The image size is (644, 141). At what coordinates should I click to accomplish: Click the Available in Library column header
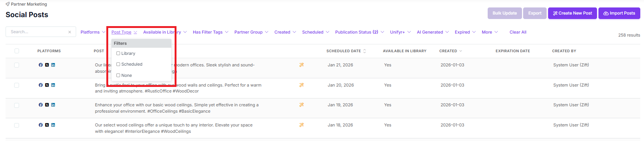click(x=404, y=51)
